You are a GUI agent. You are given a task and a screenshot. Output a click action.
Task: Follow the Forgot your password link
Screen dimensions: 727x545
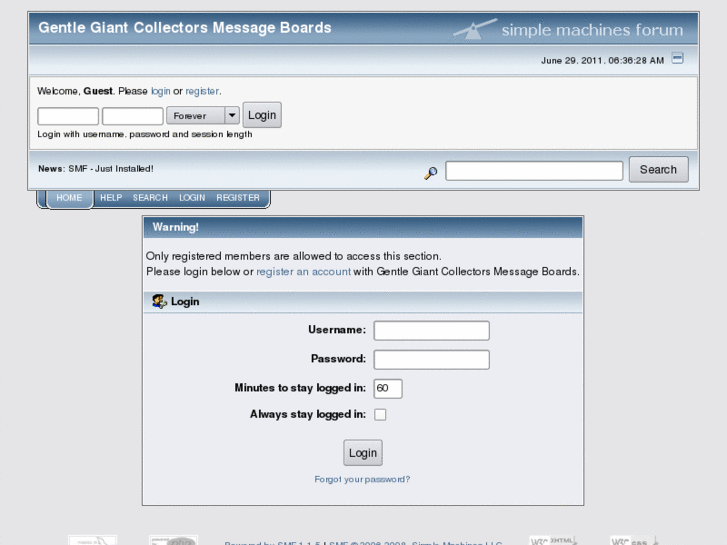[x=362, y=479]
